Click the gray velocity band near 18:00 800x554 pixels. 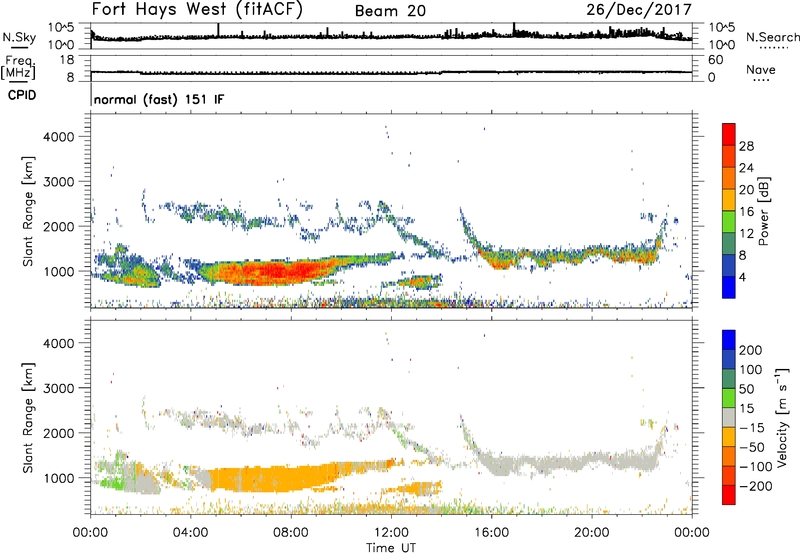tap(551, 463)
